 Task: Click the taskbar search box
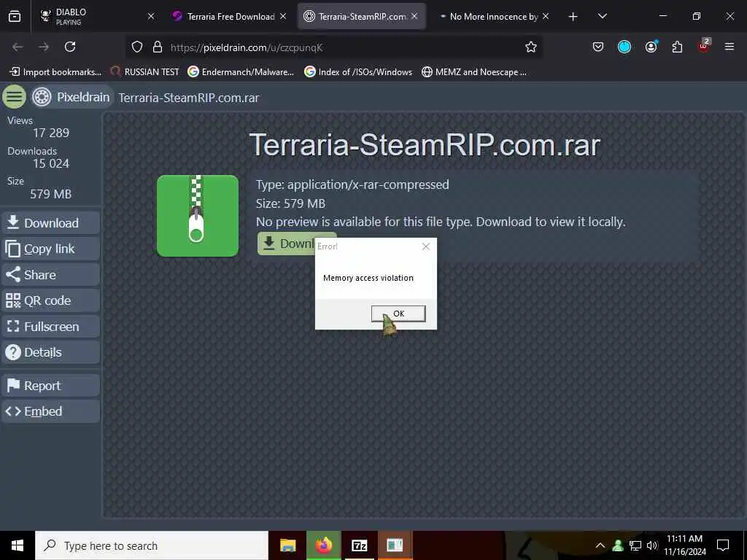tap(152, 545)
